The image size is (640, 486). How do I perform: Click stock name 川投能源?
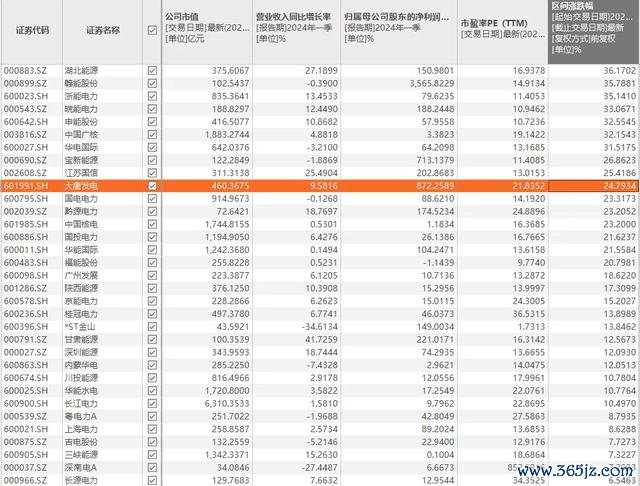tap(81, 378)
